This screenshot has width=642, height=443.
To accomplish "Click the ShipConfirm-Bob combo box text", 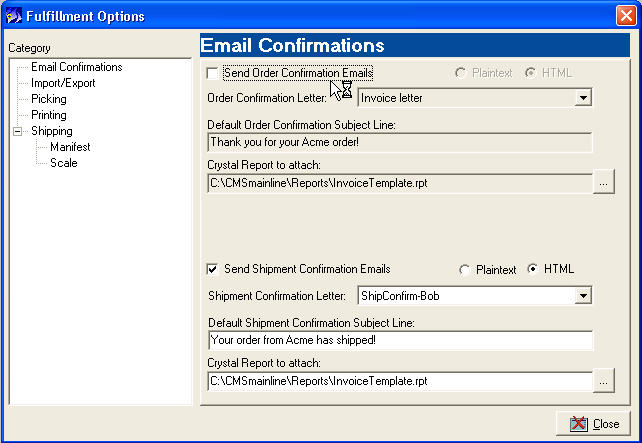I will coord(400,296).
